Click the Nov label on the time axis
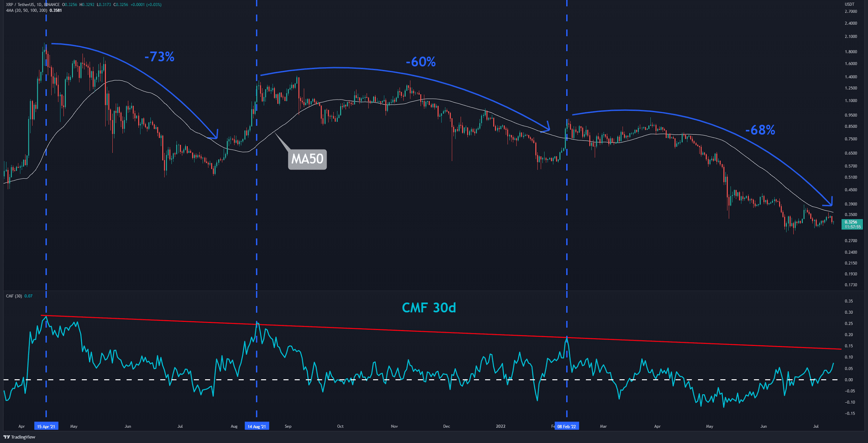Image resolution: width=868 pixels, height=443 pixels. (x=394, y=426)
